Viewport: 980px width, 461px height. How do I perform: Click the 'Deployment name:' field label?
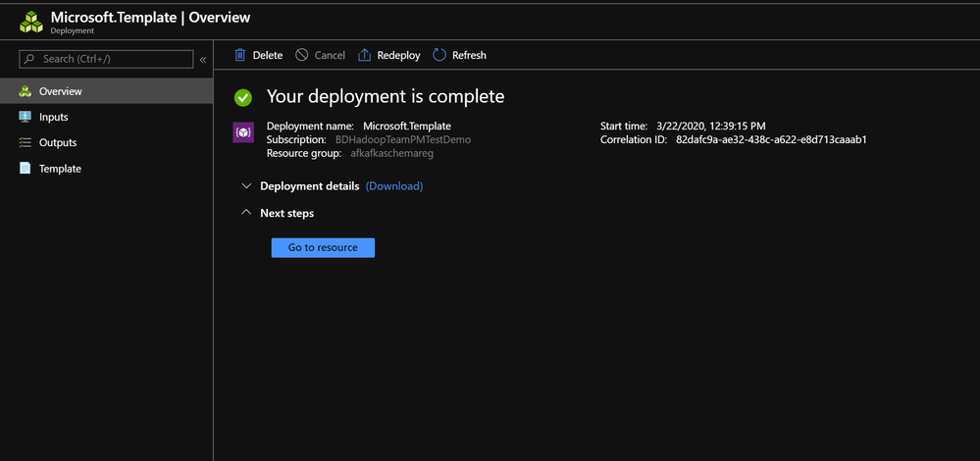pos(311,126)
